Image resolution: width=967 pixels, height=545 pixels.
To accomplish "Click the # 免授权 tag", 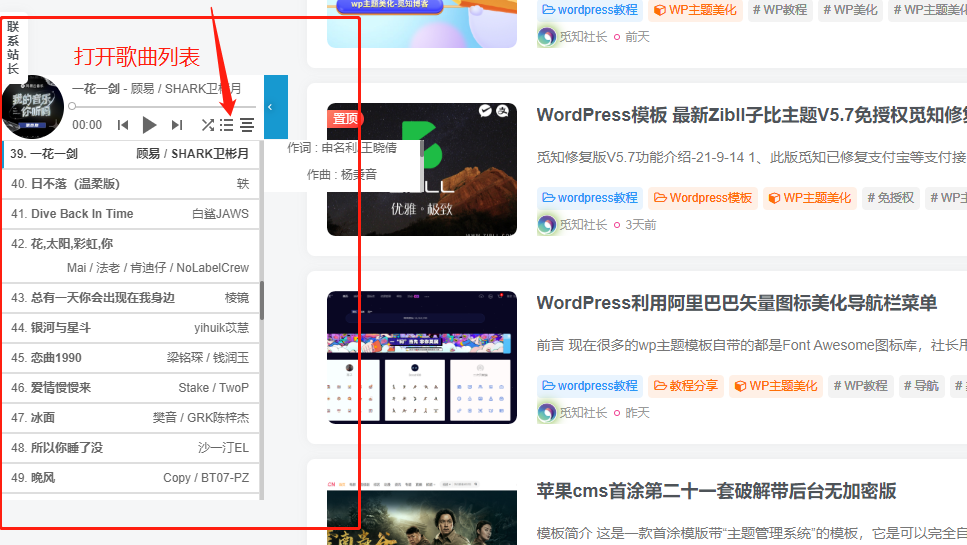I will point(891,198).
